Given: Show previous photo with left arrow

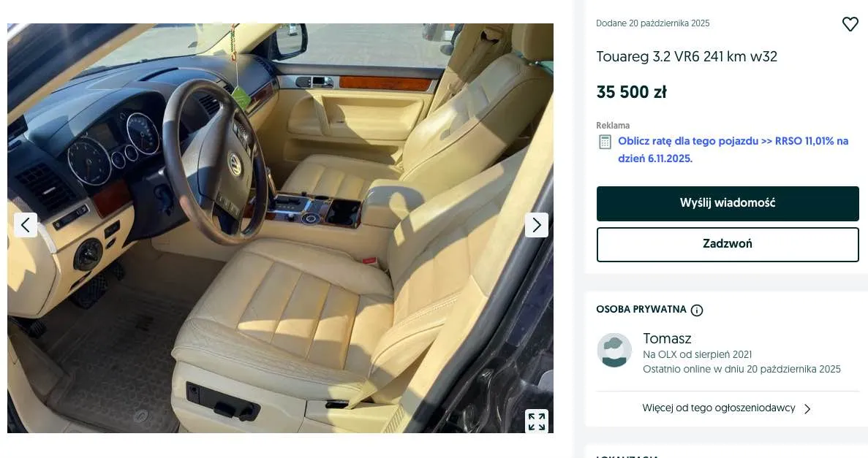Looking at the screenshot, I should pyautogui.click(x=26, y=224).
